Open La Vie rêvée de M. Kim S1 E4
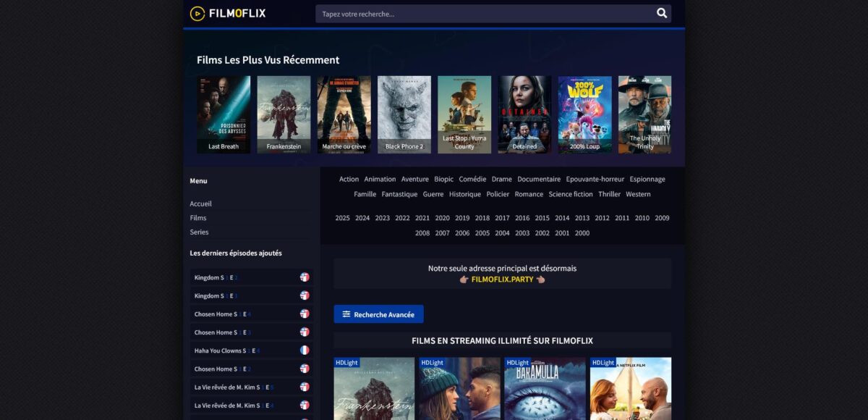 252,406
